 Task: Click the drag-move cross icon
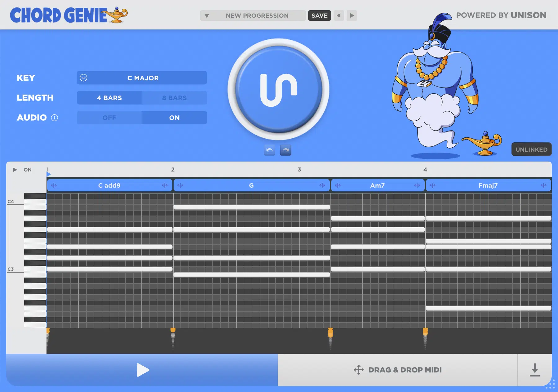coord(359,370)
